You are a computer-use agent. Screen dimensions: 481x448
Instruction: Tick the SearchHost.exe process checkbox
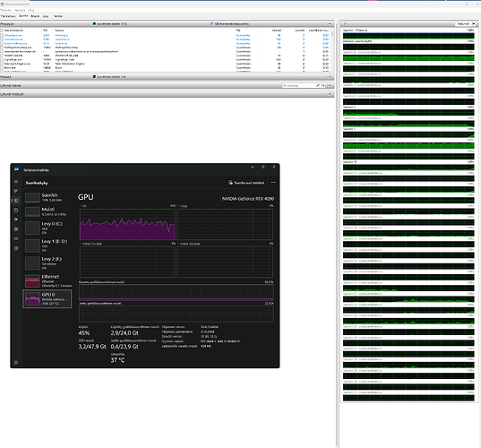coord(2,39)
